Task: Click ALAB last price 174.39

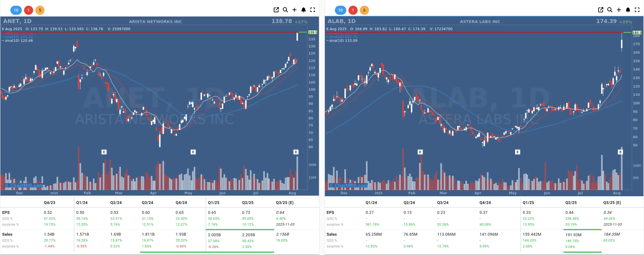Action: pos(606,21)
